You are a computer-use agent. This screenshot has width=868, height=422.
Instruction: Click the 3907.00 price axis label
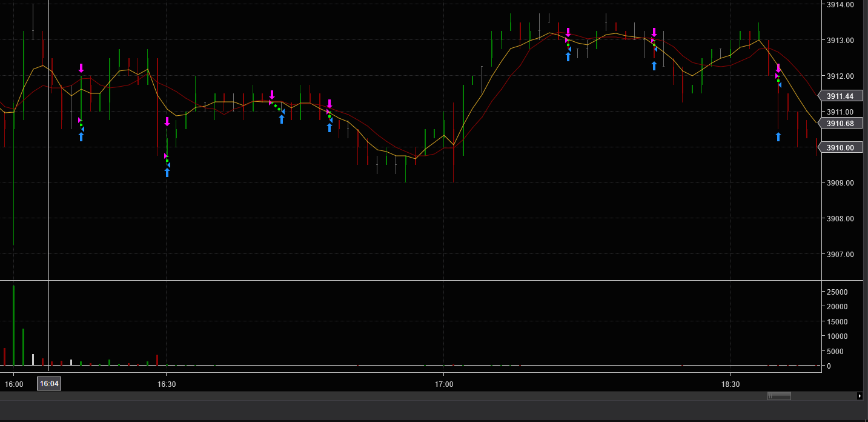pos(840,254)
